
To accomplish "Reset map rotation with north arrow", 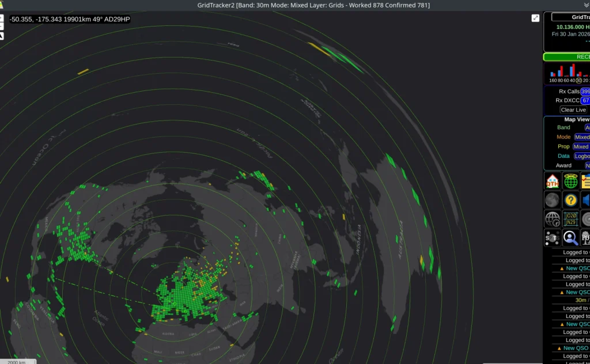I will click(x=1, y=36).
